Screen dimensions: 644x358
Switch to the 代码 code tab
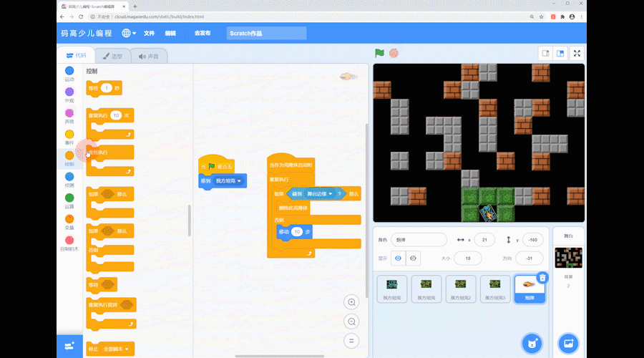tap(77, 55)
